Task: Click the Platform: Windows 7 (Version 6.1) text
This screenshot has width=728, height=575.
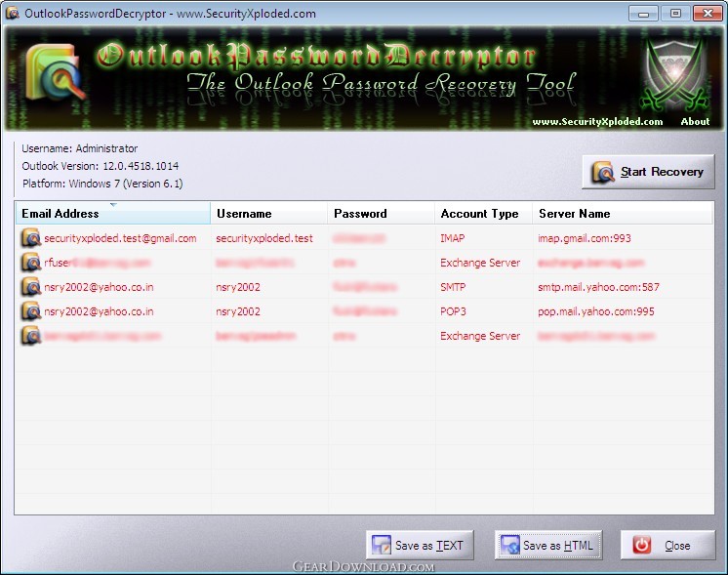Action: click(102, 184)
